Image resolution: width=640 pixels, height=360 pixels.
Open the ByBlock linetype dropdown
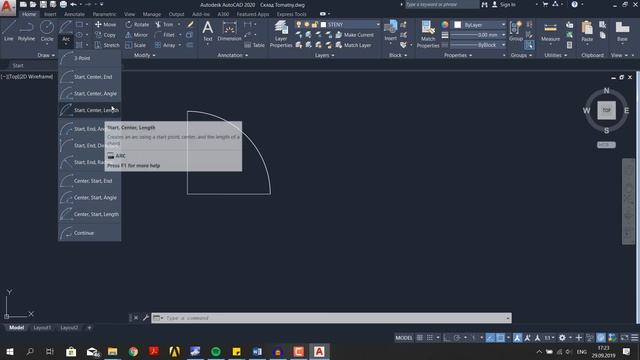[503, 45]
